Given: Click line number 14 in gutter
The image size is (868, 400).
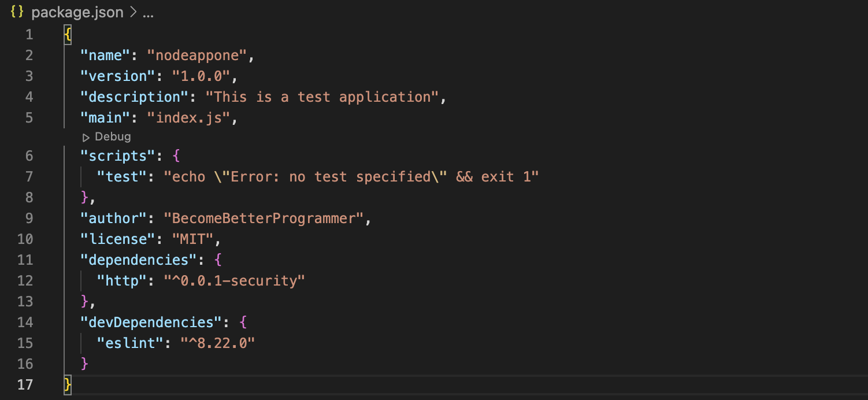Looking at the screenshot, I should click(25, 323).
